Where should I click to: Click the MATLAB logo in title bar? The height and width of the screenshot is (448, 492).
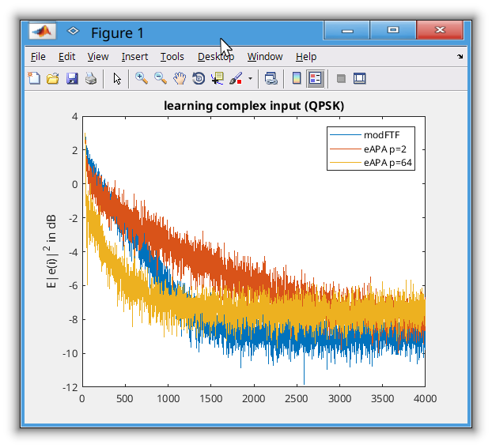(x=43, y=31)
